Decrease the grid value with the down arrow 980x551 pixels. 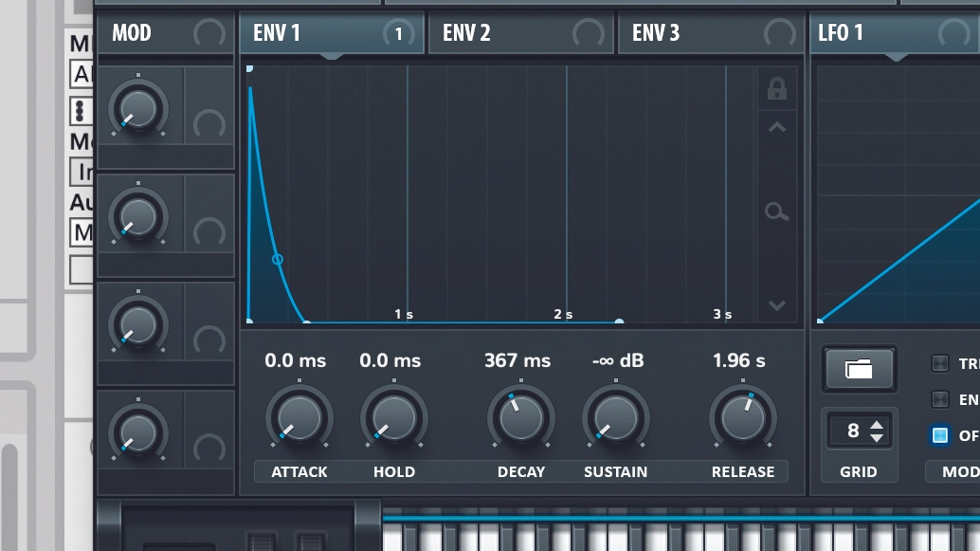(x=877, y=438)
